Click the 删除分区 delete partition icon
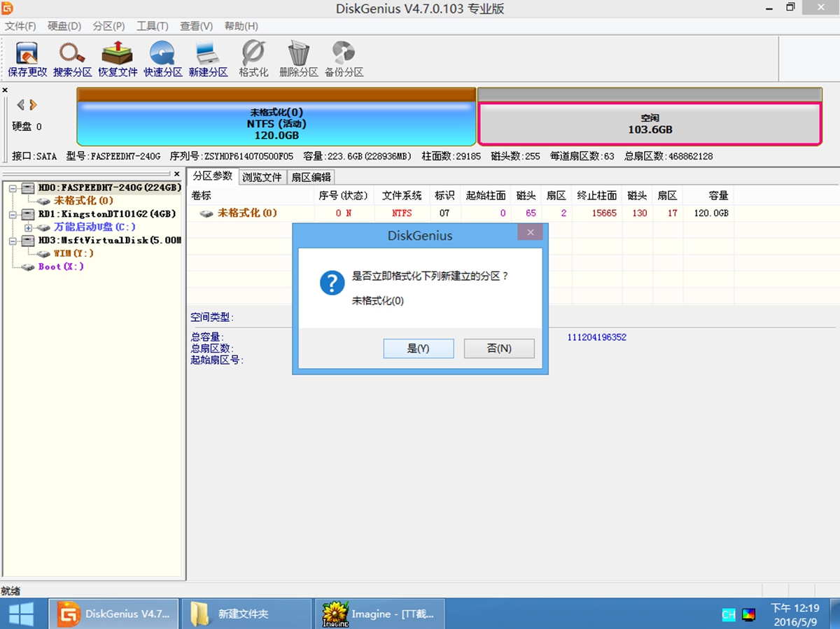Screen dimensions: 840x629 299,58
